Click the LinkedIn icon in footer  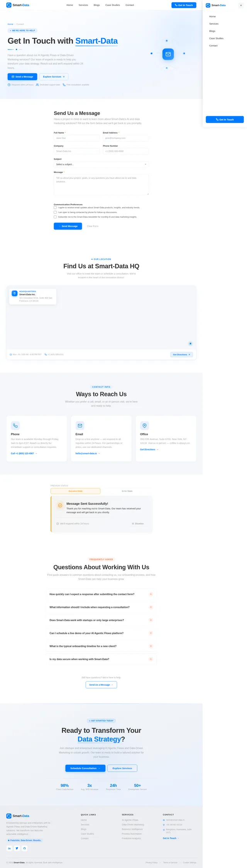coord(9,848)
